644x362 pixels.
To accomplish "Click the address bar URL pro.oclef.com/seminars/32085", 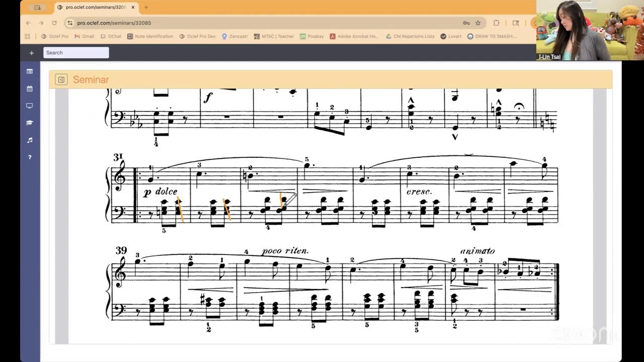I will click(x=114, y=23).
